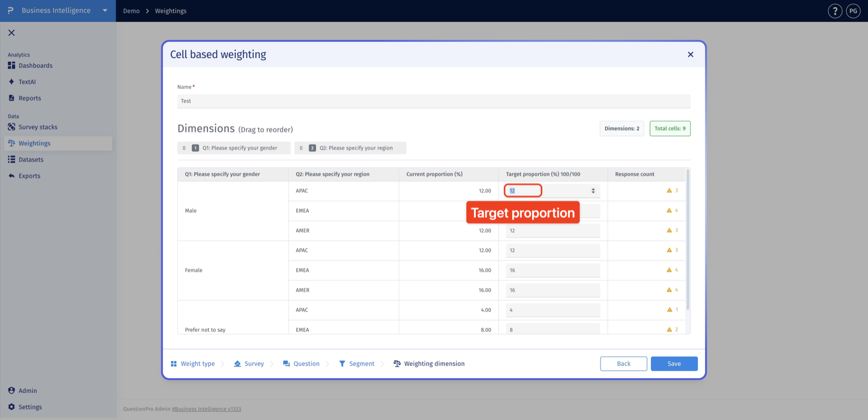Close the Cell based weighting dialog

[691, 54]
